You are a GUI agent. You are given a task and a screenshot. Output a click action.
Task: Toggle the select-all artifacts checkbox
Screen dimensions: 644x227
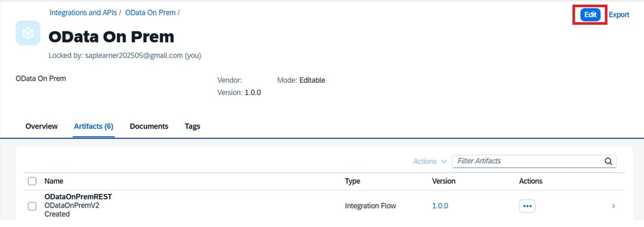pos(32,181)
